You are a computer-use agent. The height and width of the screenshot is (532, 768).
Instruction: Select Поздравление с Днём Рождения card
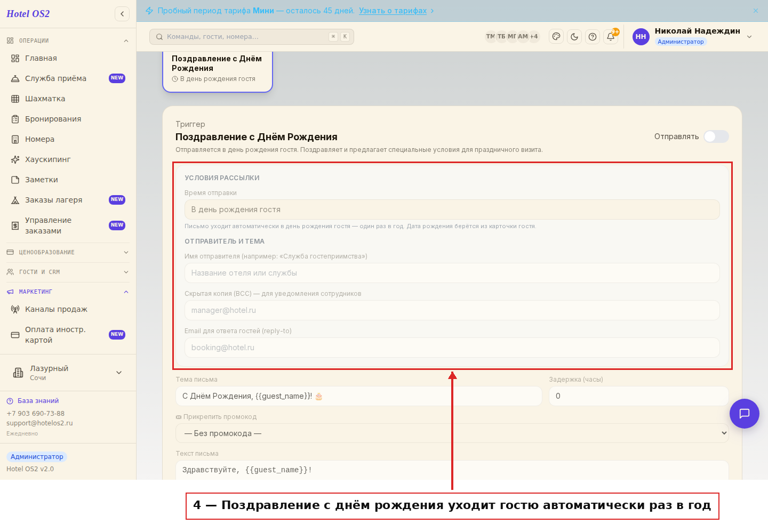click(218, 71)
